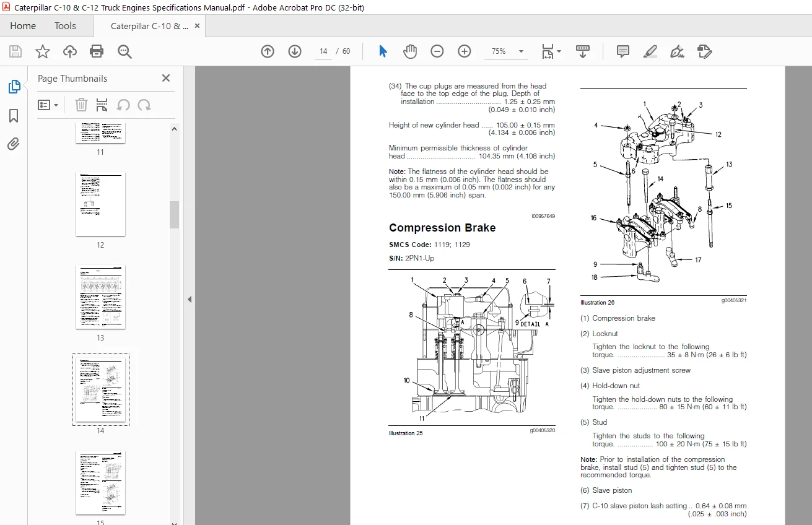This screenshot has width=812, height=525.
Task: Click the 'g00405321' illustration code
Action: click(x=733, y=301)
